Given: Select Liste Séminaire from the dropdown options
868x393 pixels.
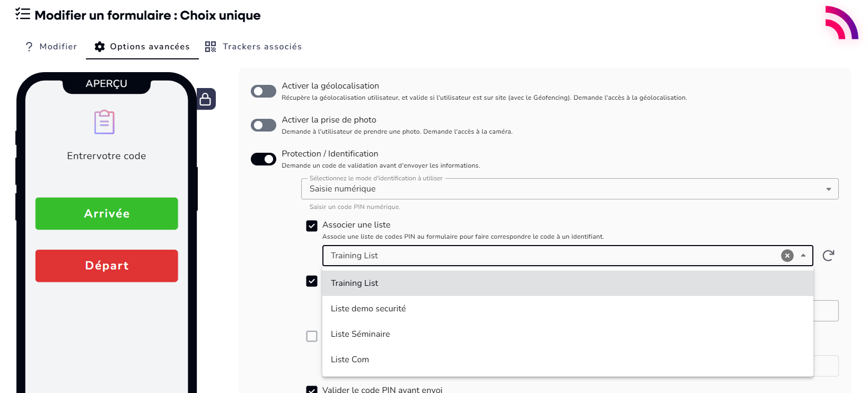Looking at the screenshot, I should tap(361, 334).
